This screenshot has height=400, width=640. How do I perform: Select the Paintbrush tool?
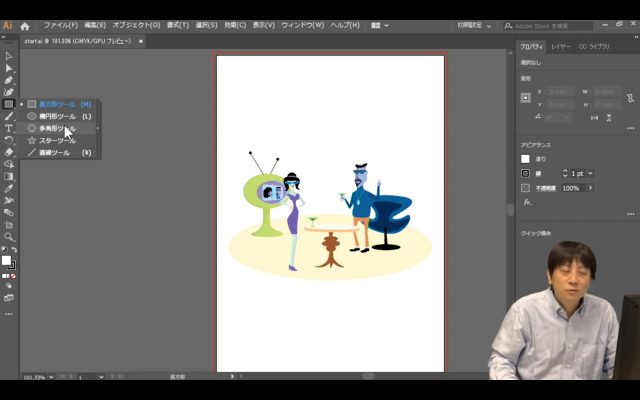coord(9,116)
